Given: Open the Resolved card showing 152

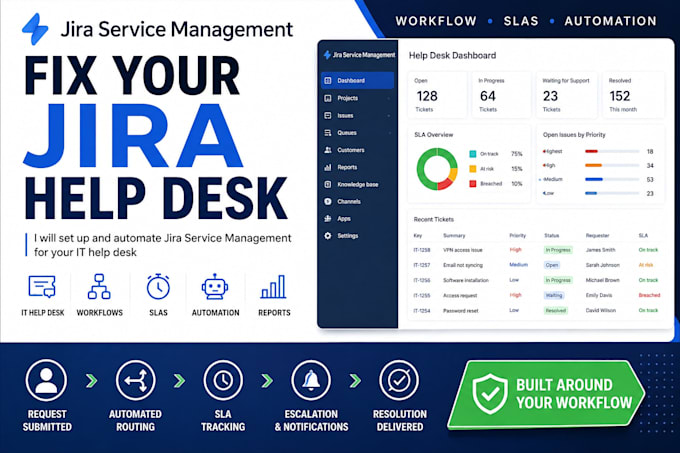Looking at the screenshot, I should click(x=633, y=95).
